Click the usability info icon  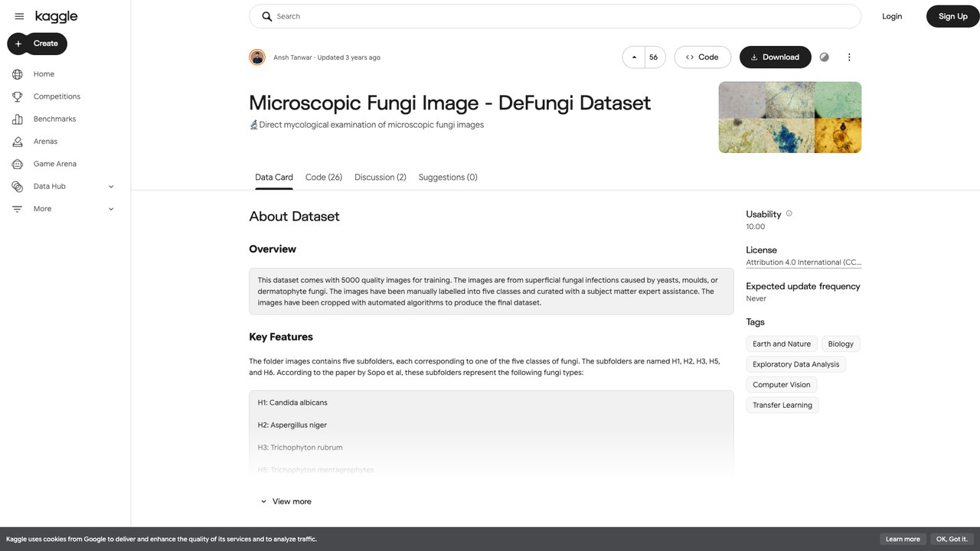point(789,214)
